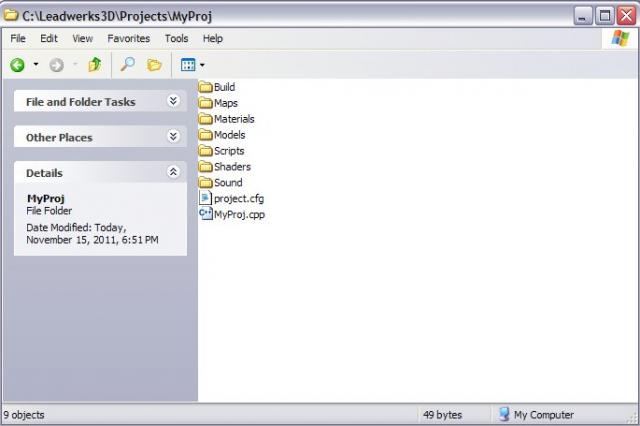The width and height of the screenshot is (640, 426).
Task: Select the Shaders folder icon
Action: [206, 166]
